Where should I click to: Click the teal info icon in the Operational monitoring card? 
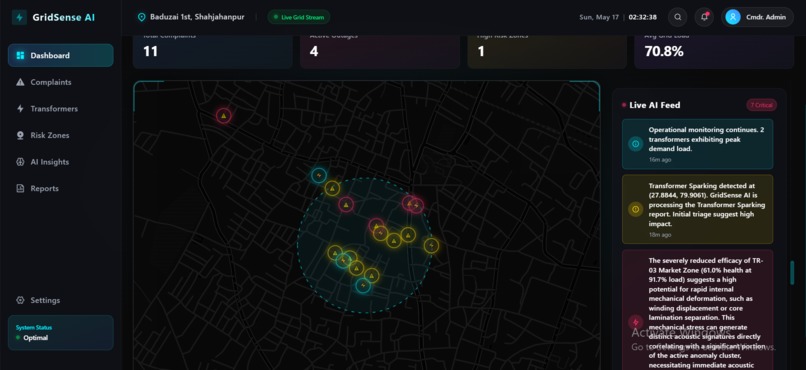tap(635, 144)
